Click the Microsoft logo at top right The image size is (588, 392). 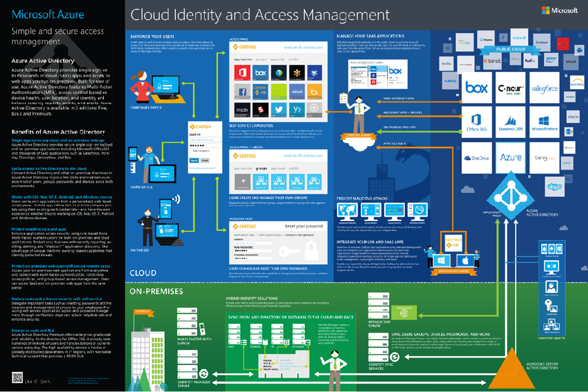point(560,10)
